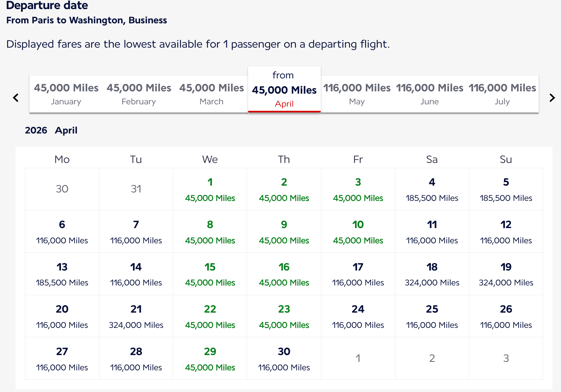Switch to the January month tab
Screen dimensions: 561x392
coord(66,94)
